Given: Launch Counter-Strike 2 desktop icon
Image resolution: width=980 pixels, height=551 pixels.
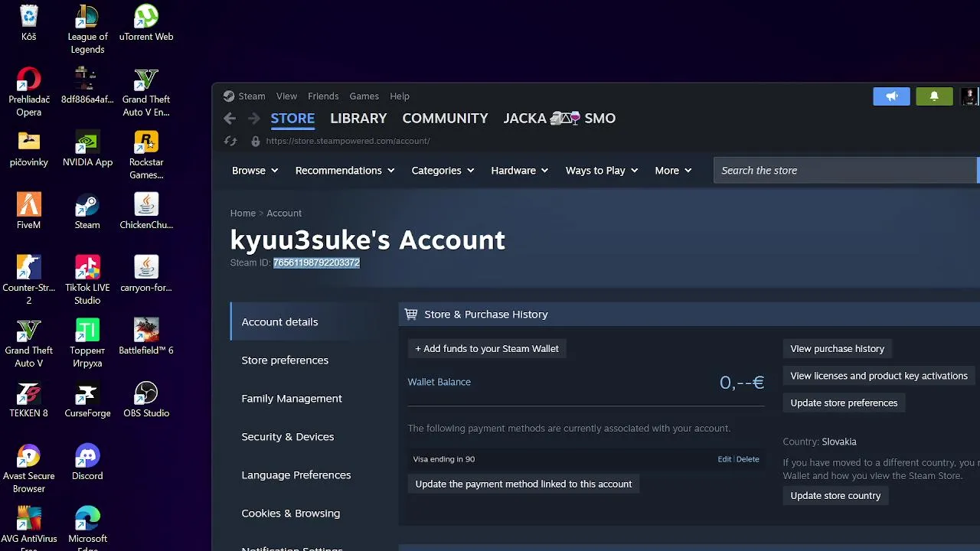Looking at the screenshot, I should pyautogui.click(x=29, y=280).
